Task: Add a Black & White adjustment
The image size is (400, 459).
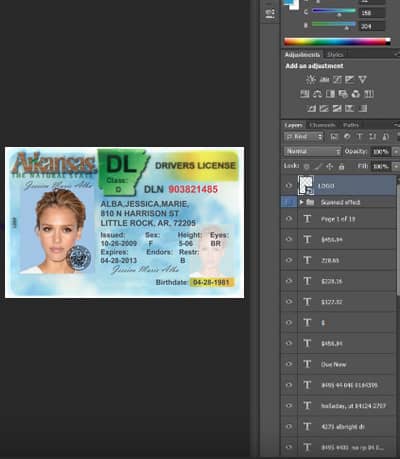Action: pyautogui.click(x=330, y=94)
